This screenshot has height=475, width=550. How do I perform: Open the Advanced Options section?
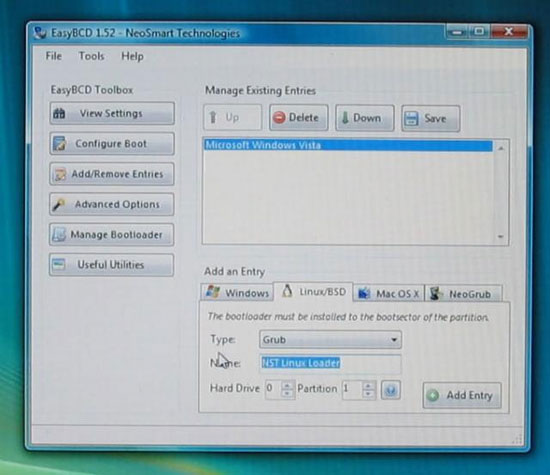(x=112, y=204)
